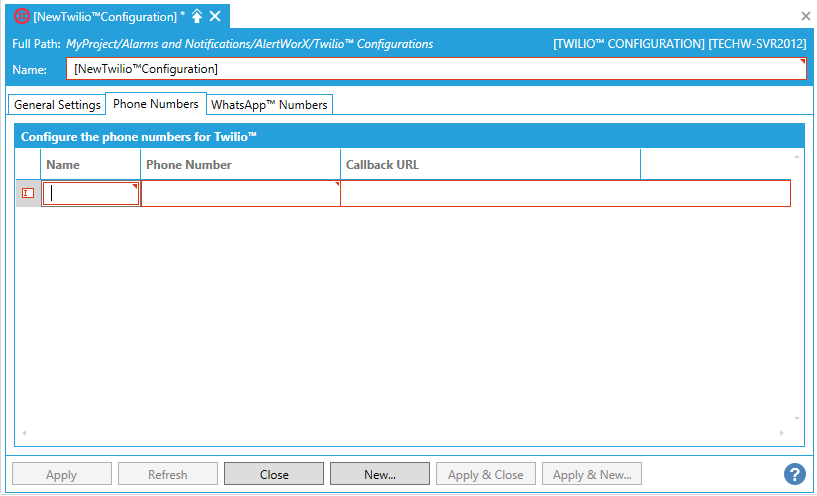Open the WhatsApp Numbers tab
The height and width of the screenshot is (496, 817).
point(269,105)
